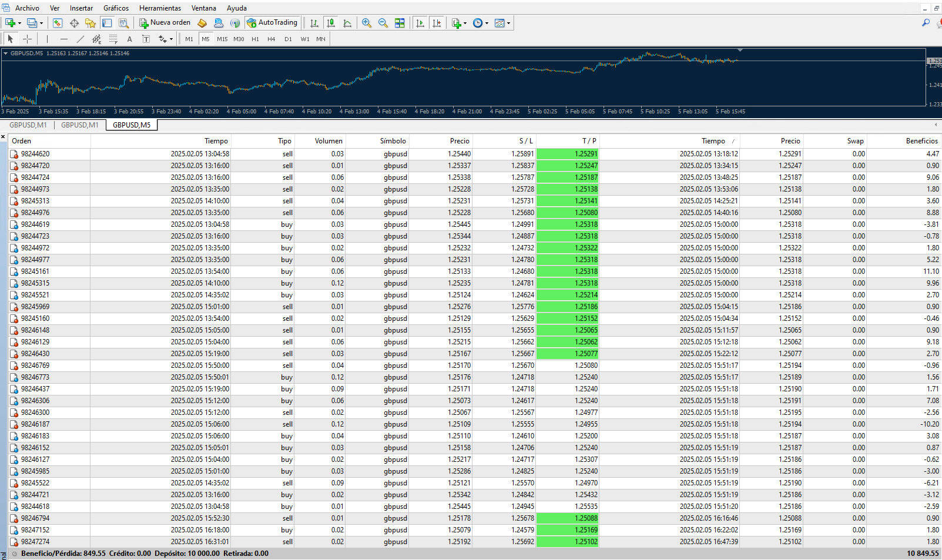
Task: Open the new chart dropdown arrow
Action: (x=19, y=24)
